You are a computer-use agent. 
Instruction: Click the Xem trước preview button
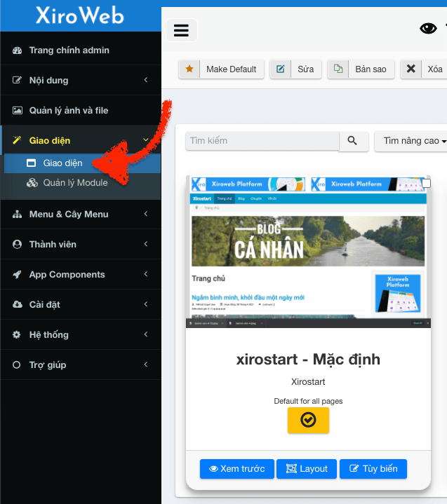tap(237, 469)
